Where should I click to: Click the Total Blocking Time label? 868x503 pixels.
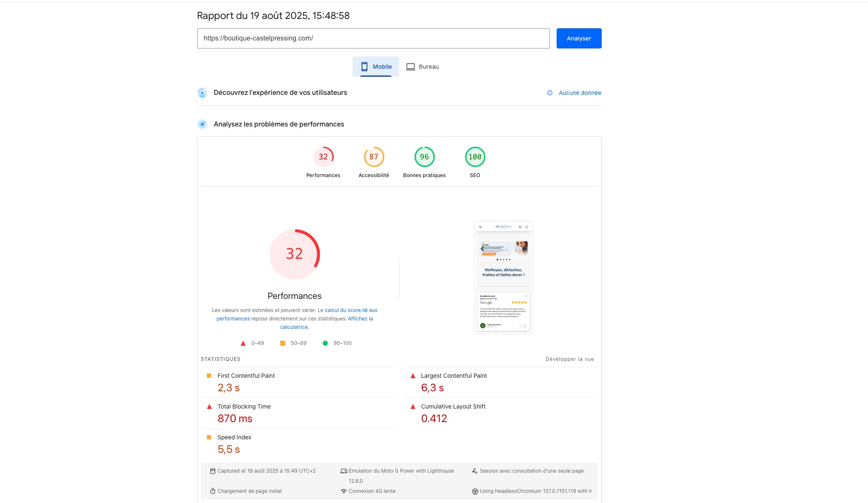point(244,406)
